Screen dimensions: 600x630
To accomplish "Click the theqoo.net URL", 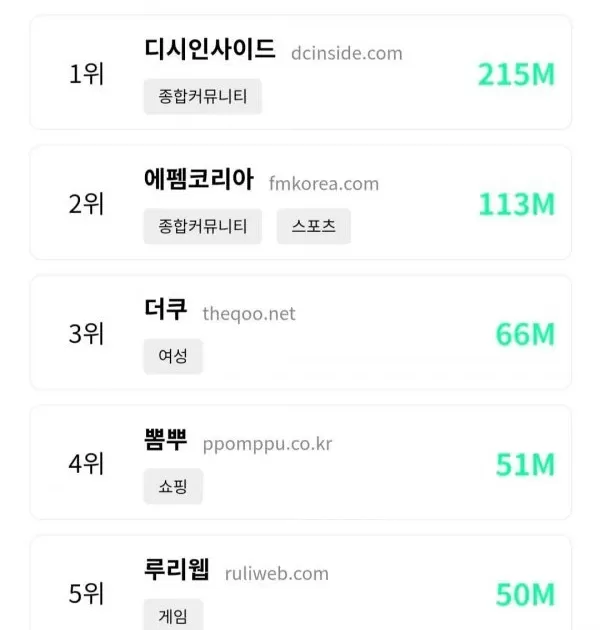I will (249, 314).
